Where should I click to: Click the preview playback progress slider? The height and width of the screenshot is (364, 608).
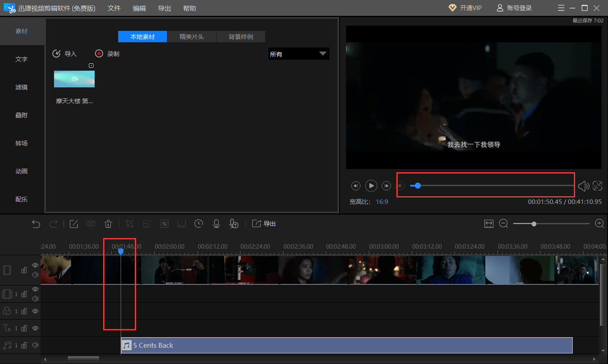tap(492, 186)
